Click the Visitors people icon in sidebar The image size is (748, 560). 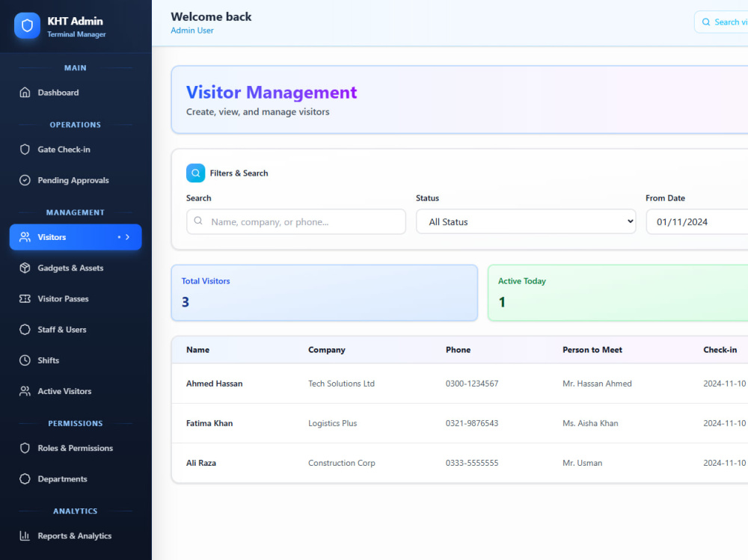click(25, 237)
